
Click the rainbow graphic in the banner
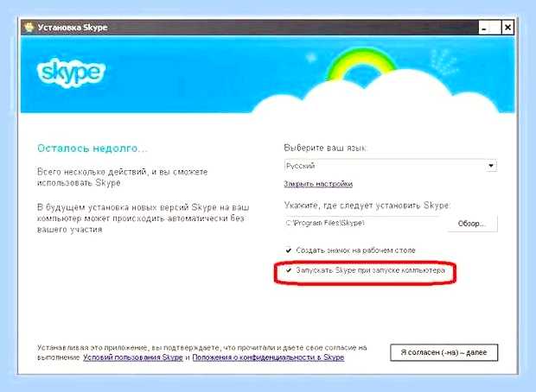pyautogui.click(x=361, y=65)
